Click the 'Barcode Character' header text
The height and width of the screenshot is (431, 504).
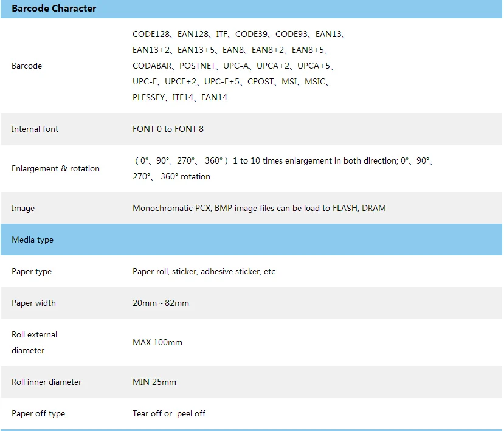click(54, 9)
